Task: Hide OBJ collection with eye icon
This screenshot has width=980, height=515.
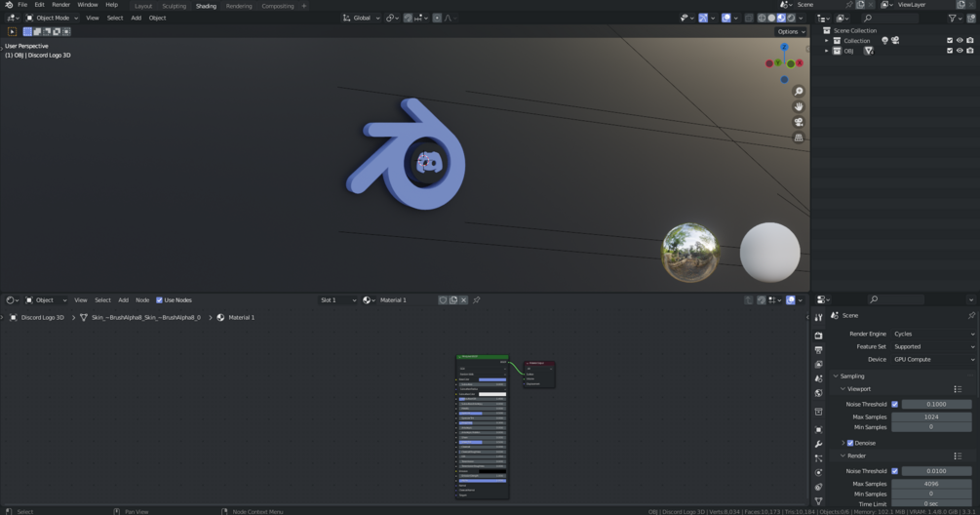Action: [960, 51]
